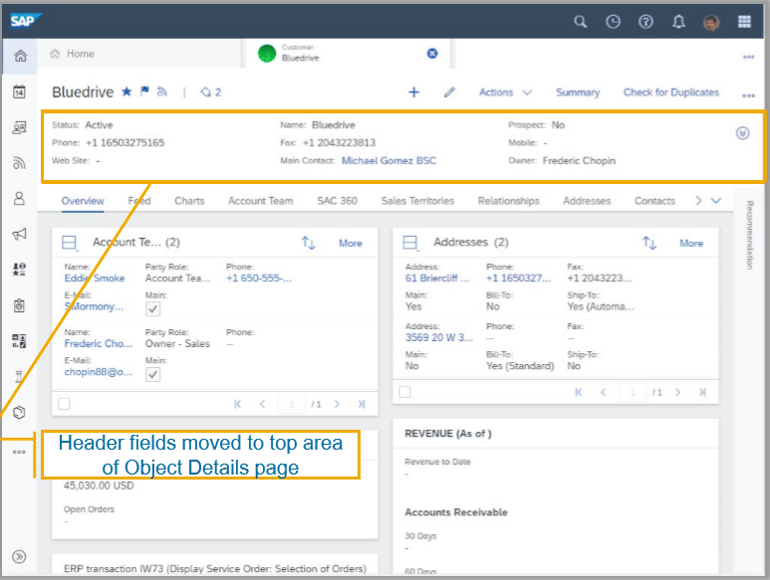Change Addresses card layout icon
This screenshot has width=770, height=580.
(x=410, y=243)
